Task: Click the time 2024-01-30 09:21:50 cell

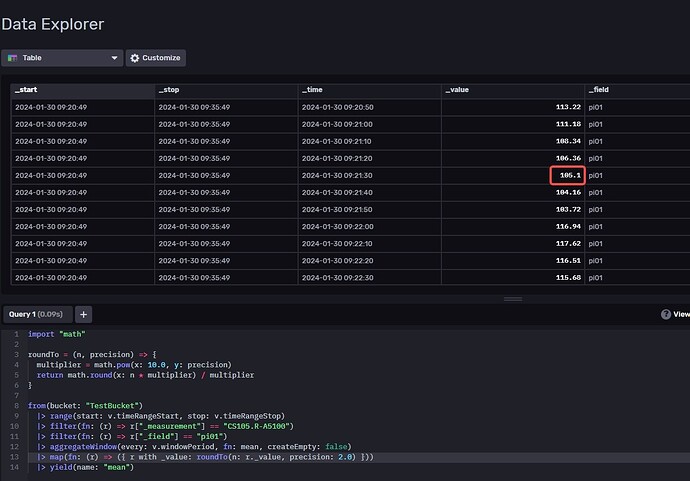Action: [370, 209]
